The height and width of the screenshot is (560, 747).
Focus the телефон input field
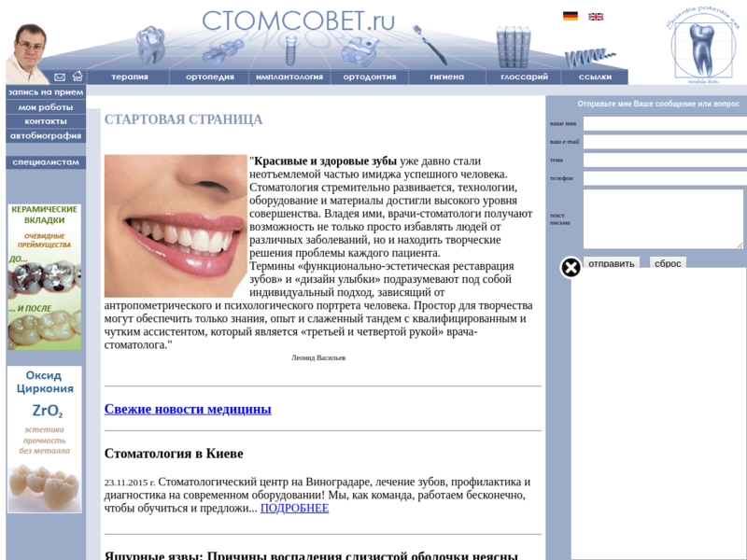pyautogui.click(x=665, y=178)
